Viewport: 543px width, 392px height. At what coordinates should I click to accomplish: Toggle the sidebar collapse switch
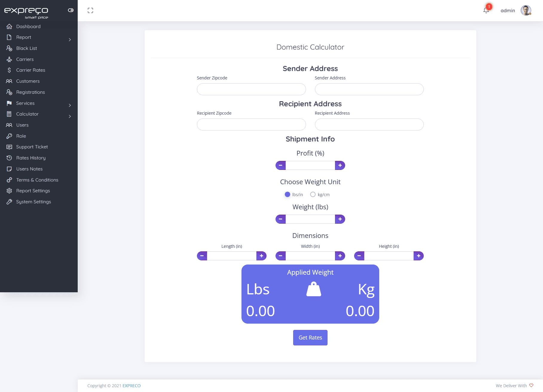pos(71,10)
